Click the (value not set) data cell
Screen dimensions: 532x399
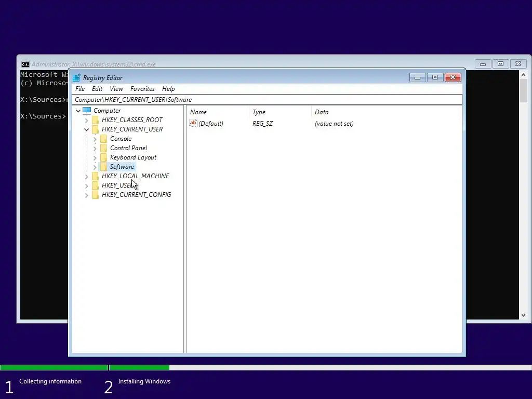(x=334, y=124)
